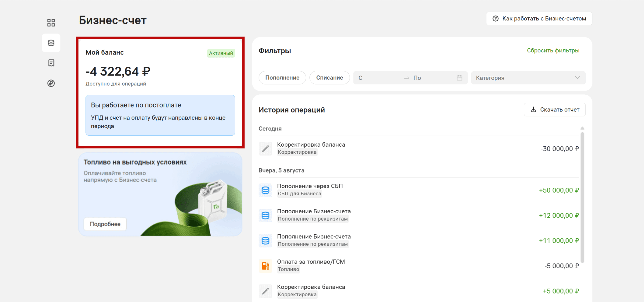Click coins icon of +11 000,00 ₽ top-up

point(266,241)
